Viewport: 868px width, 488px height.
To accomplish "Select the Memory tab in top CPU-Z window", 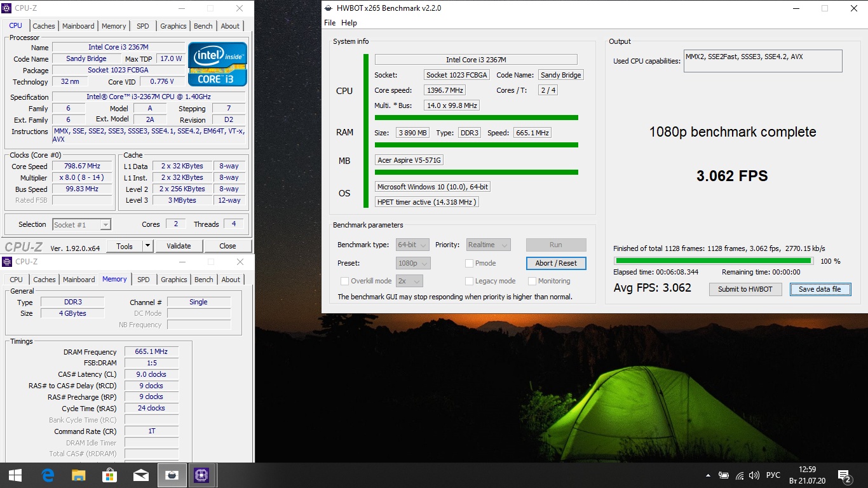I will tap(114, 26).
